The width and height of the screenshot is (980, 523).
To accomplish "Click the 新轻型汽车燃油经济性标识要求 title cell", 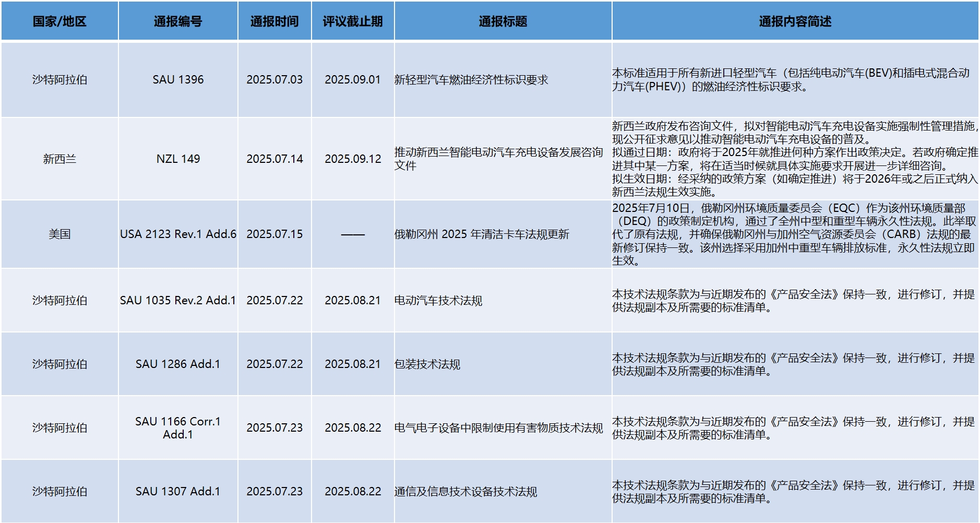I will 471,80.
